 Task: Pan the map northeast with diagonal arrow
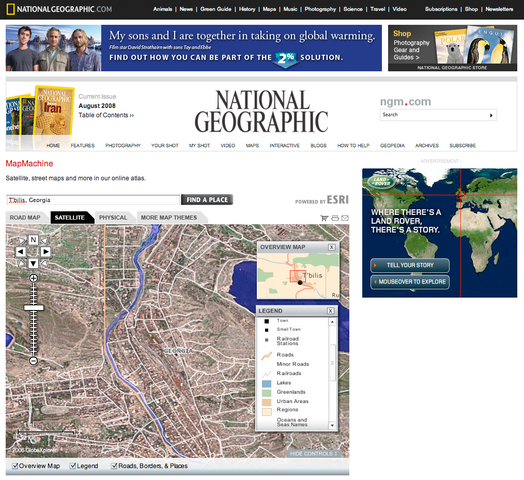44,240
